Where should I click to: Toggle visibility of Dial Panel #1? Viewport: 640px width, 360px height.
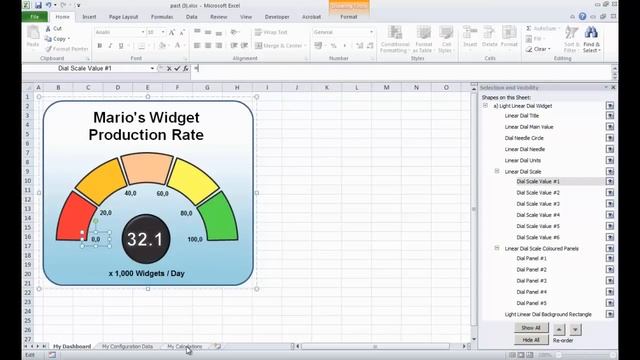(610, 258)
